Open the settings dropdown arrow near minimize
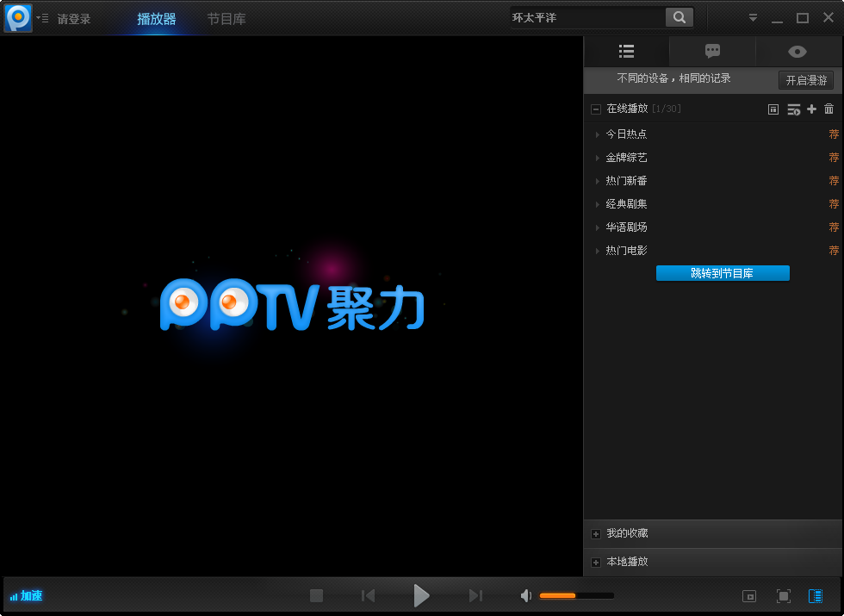 pos(753,17)
